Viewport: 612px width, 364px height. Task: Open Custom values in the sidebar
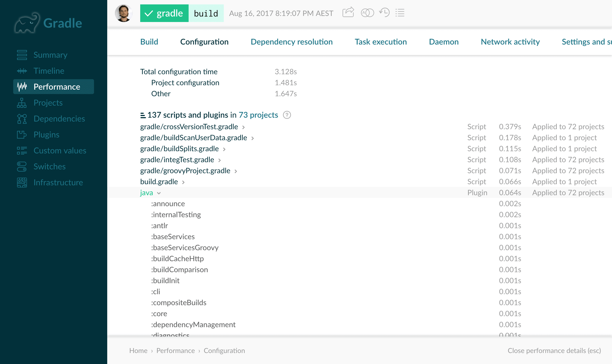click(x=60, y=151)
